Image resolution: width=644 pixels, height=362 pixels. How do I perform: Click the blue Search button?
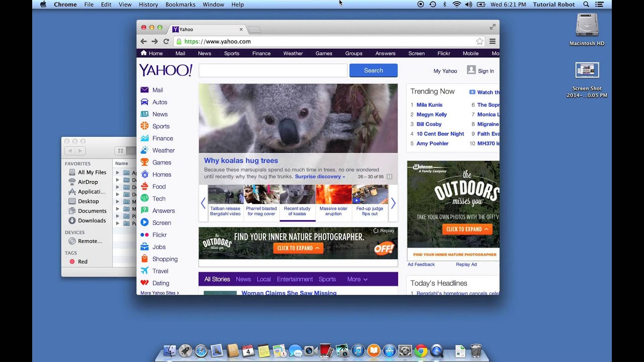click(373, 70)
